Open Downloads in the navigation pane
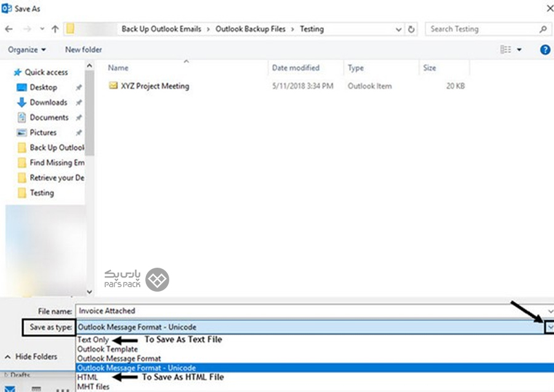Image resolution: width=554 pixels, height=392 pixels. pos(42,102)
